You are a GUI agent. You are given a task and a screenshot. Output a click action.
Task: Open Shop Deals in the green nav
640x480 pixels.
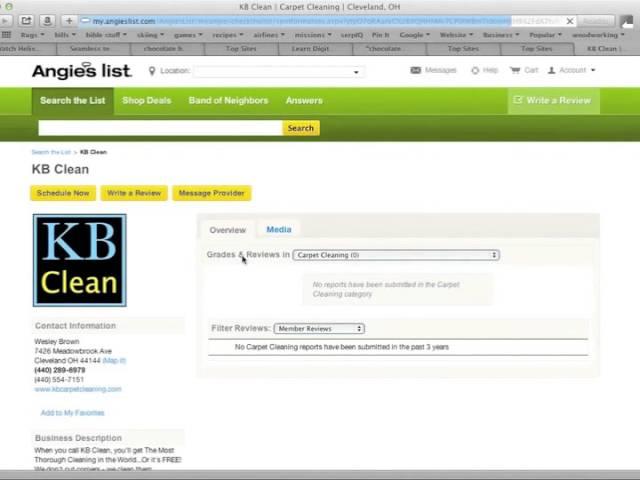(x=147, y=101)
